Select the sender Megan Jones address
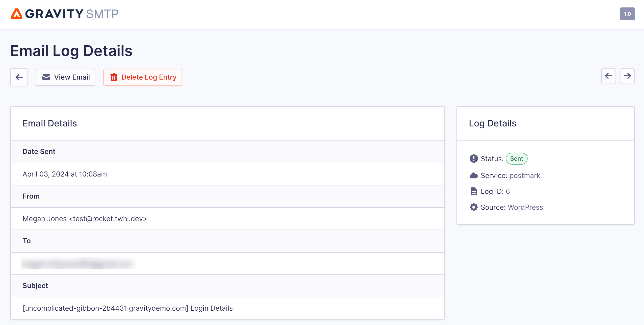 85,219
